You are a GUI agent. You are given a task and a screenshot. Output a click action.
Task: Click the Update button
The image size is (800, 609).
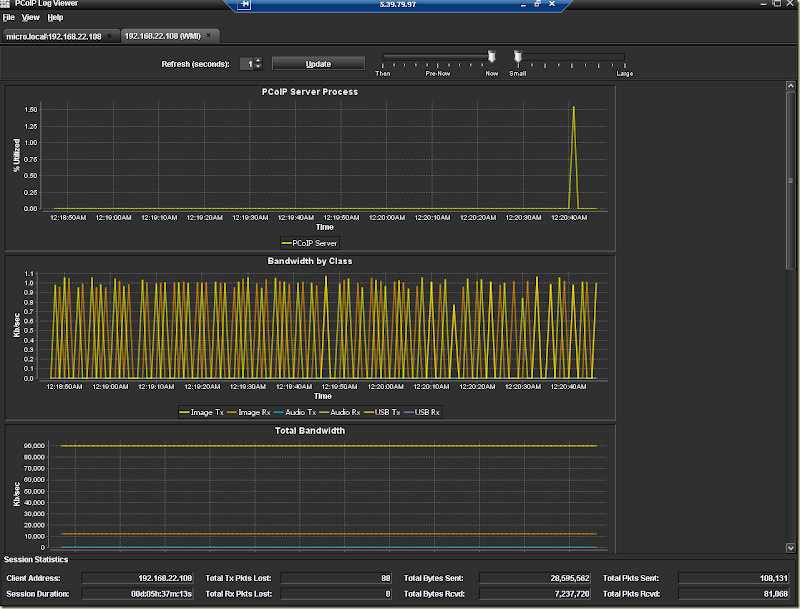[318, 64]
